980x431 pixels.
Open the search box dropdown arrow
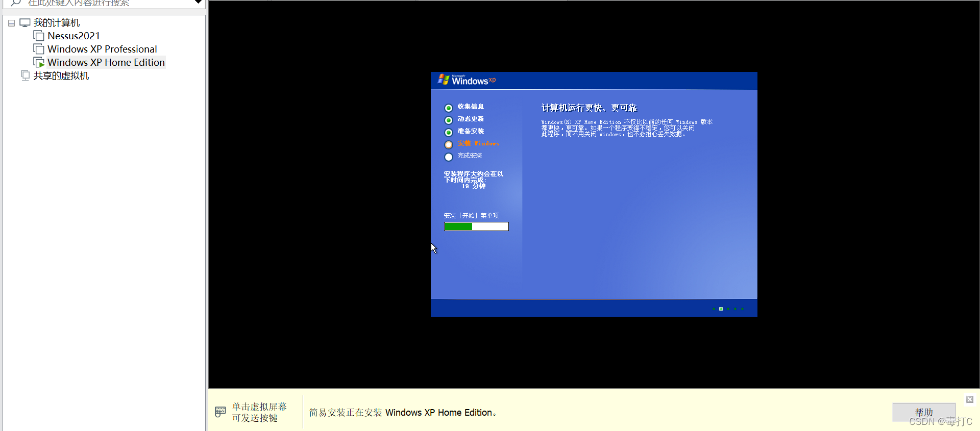[x=199, y=3]
